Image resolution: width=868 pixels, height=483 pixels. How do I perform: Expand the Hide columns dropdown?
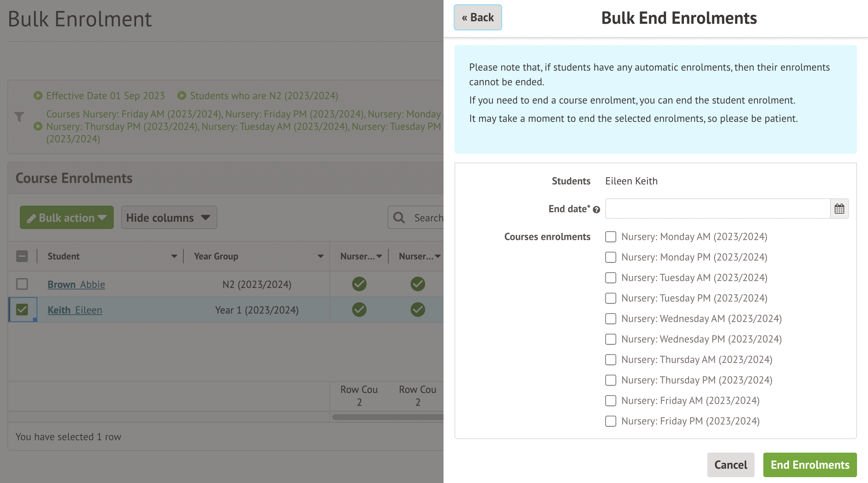tap(169, 218)
